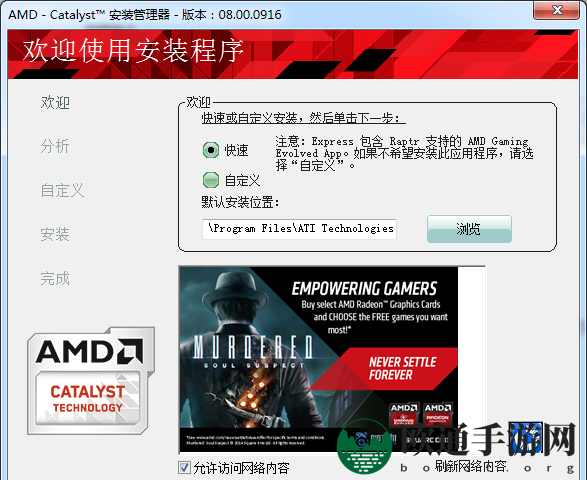587x480 pixels.
Task: Click the 浏览 browse button
Action: pos(469,228)
